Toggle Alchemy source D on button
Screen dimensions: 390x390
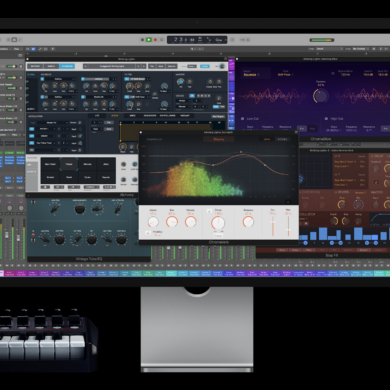[x=83, y=97]
